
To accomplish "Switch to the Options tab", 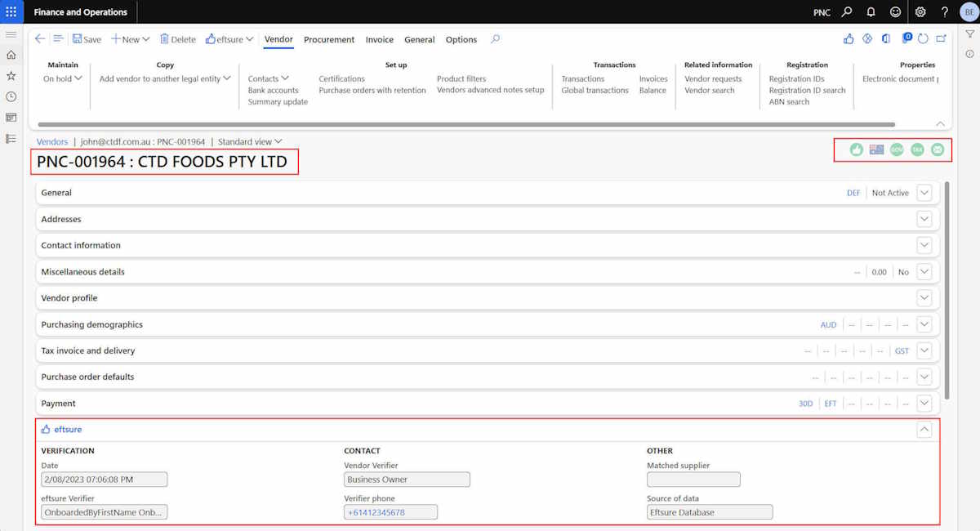I will point(461,39).
